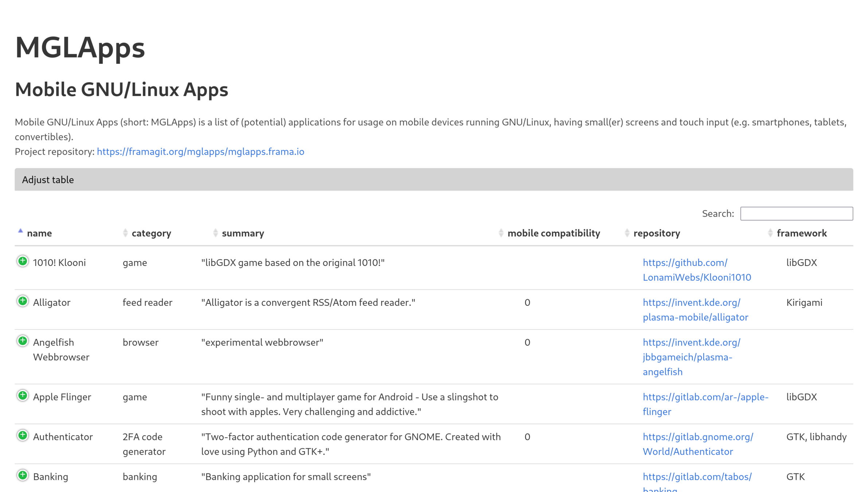The height and width of the screenshot is (492, 868).
Task: Open the plasma-mobile alligator repository link
Action: (695, 310)
